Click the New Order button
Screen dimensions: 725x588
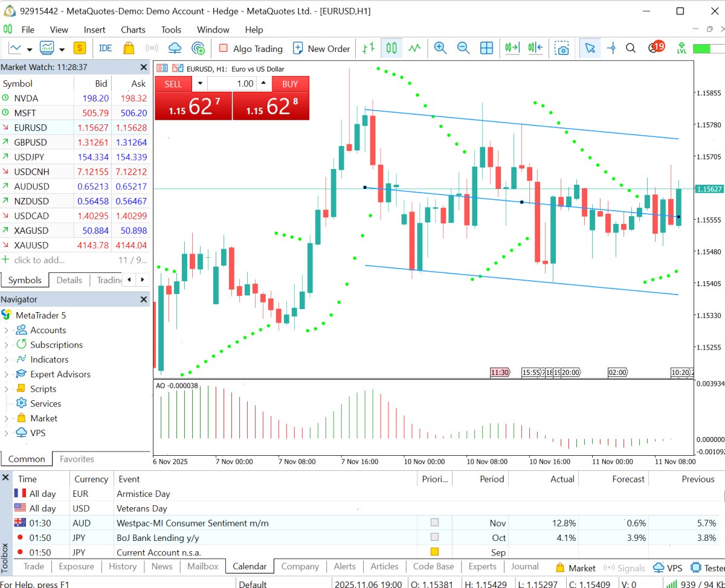point(321,48)
